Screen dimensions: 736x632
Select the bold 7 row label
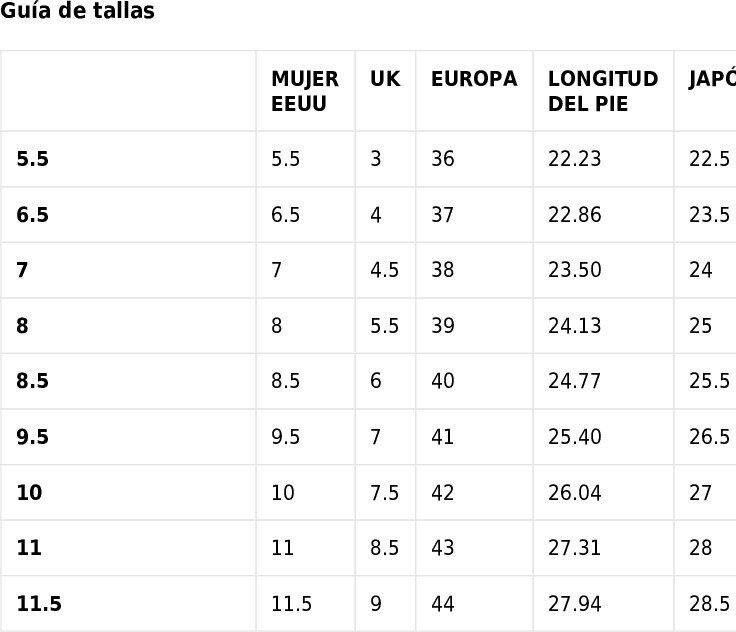tap(22, 270)
